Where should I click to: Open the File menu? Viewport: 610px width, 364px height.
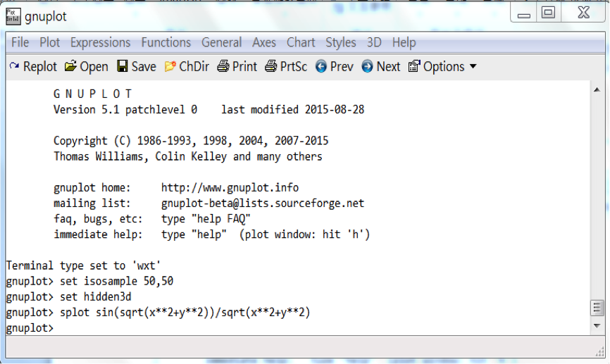(x=20, y=43)
